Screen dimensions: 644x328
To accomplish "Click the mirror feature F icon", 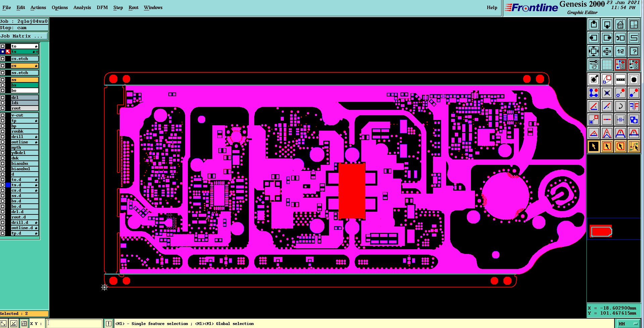I will (634, 107).
